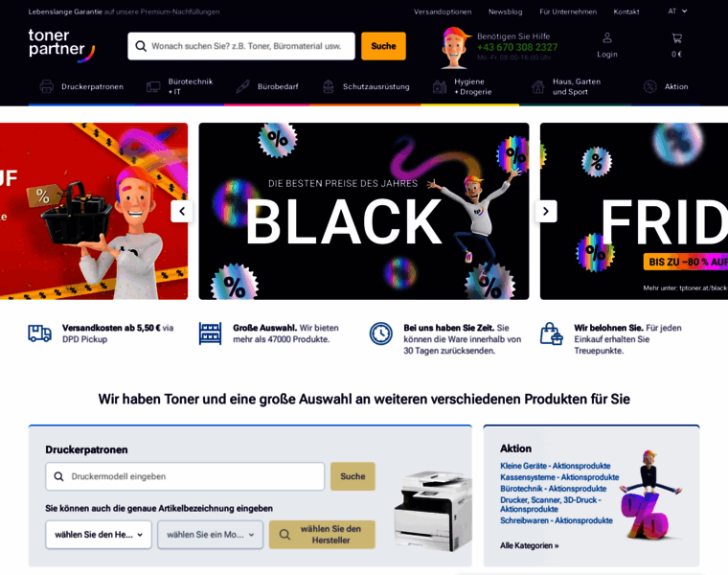Click the Aktion percent icon in navigation
The image size is (728, 575).
[650, 86]
